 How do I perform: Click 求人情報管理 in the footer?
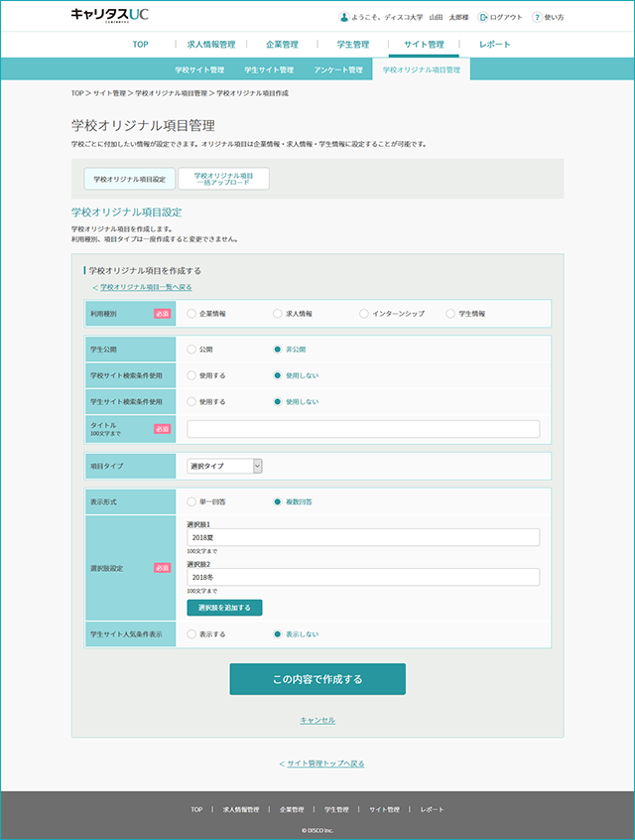[241, 809]
